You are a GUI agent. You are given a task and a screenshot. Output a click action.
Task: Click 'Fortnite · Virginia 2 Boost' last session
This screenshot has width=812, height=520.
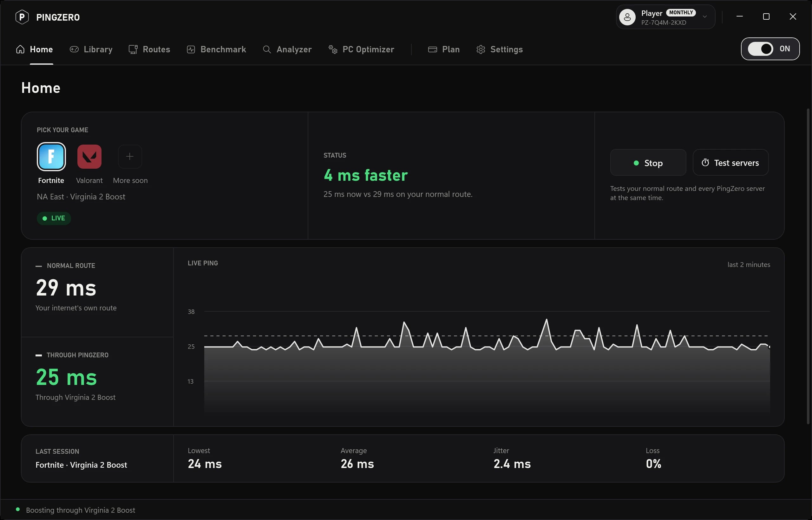[81, 465]
